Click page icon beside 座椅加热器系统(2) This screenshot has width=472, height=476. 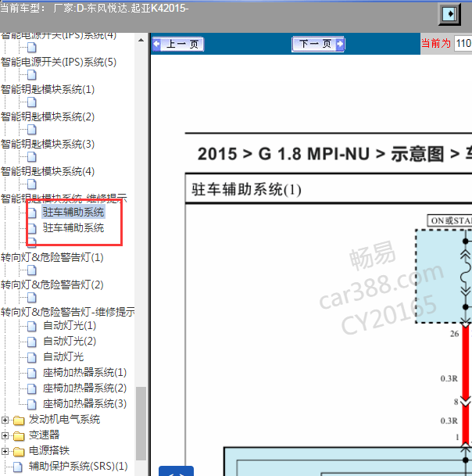32,389
